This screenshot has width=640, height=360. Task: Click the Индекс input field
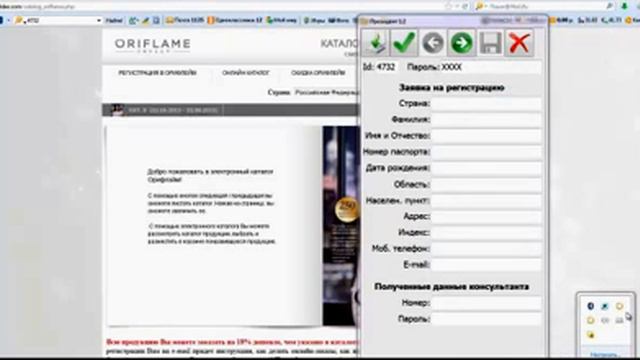click(486, 233)
